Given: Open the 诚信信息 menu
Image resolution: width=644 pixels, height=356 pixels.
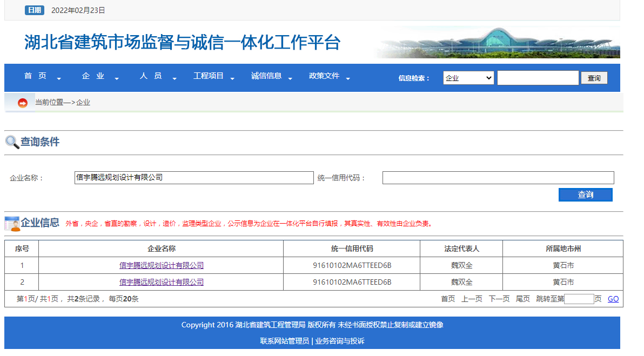Looking at the screenshot, I should (x=267, y=76).
